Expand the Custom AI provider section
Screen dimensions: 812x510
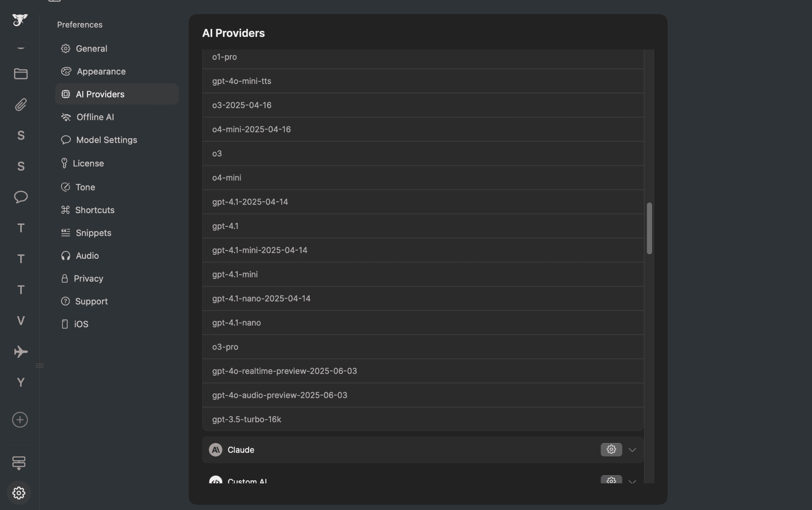[x=632, y=481]
